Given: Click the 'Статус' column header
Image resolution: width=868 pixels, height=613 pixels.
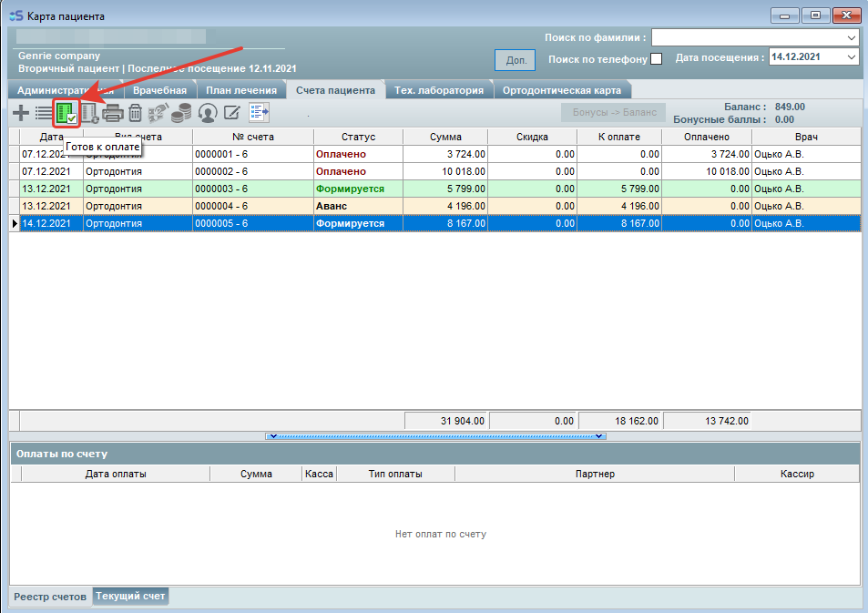Looking at the screenshot, I should 358,137.
